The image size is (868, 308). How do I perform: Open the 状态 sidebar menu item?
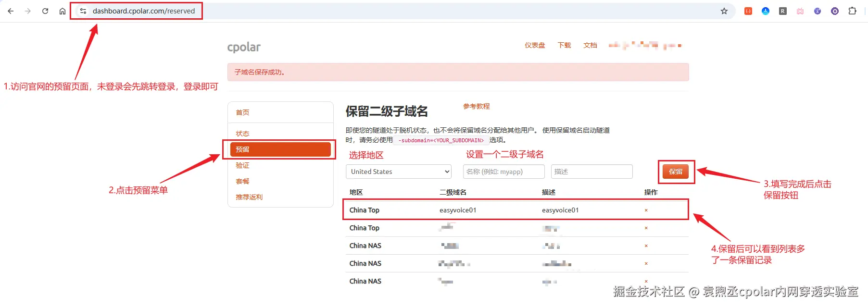[242, 134]
